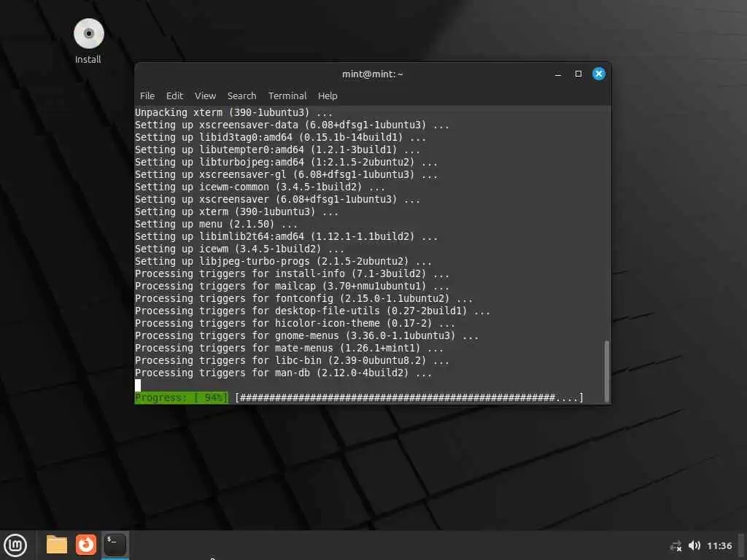Click the "Setting up libid3tag0:amd64" line
The height and width of the screenshot is (560, 747).
(x=280, y=137)
